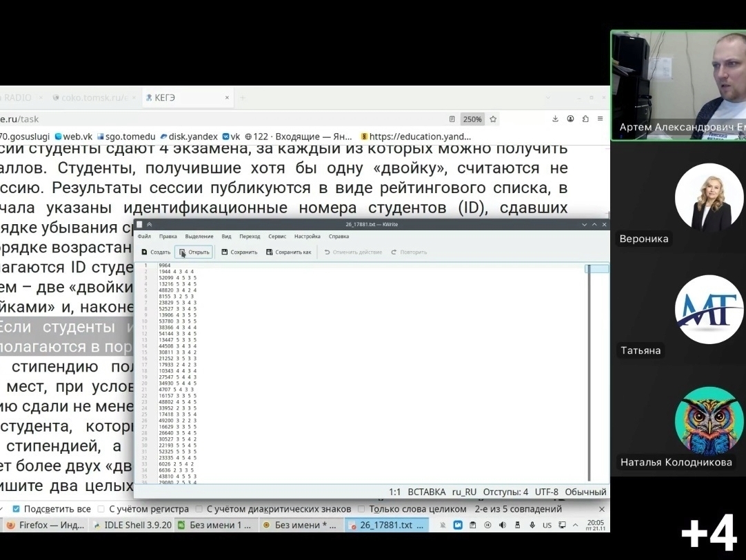Bookmark the page with the star icon
The width and height of the screenshot is (746, 560).
click(493, 119)
